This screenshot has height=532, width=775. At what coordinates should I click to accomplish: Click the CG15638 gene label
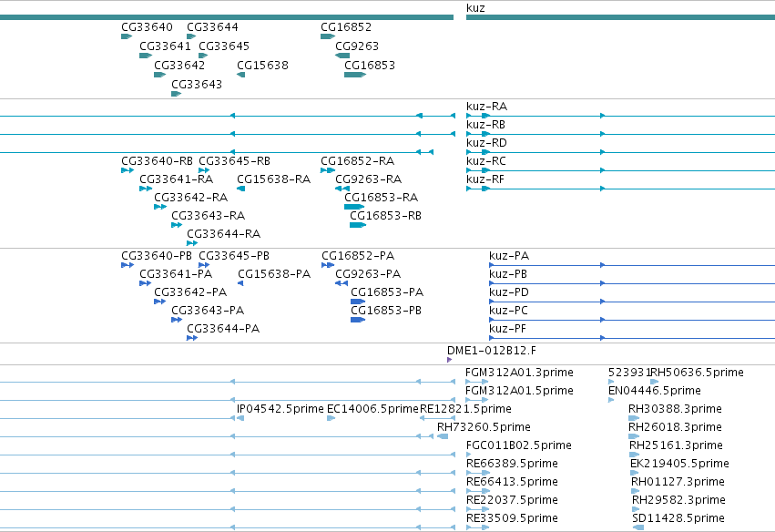(262, 66)
